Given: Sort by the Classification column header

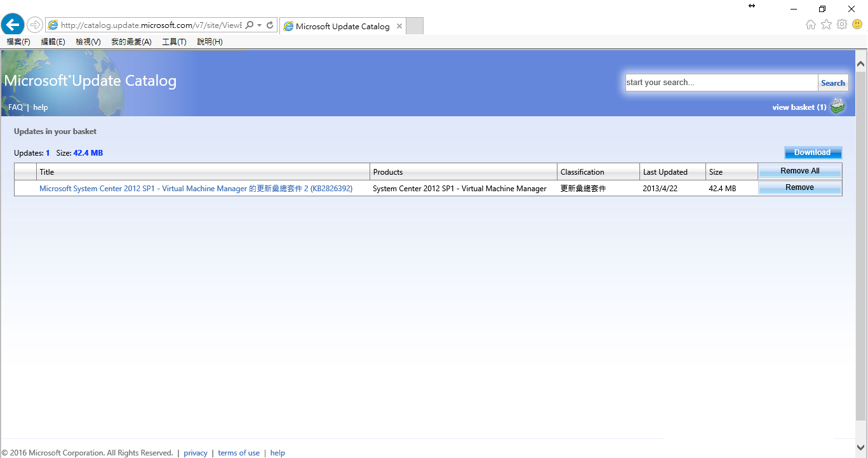Looking at the screenshot, I should (598, 172).
